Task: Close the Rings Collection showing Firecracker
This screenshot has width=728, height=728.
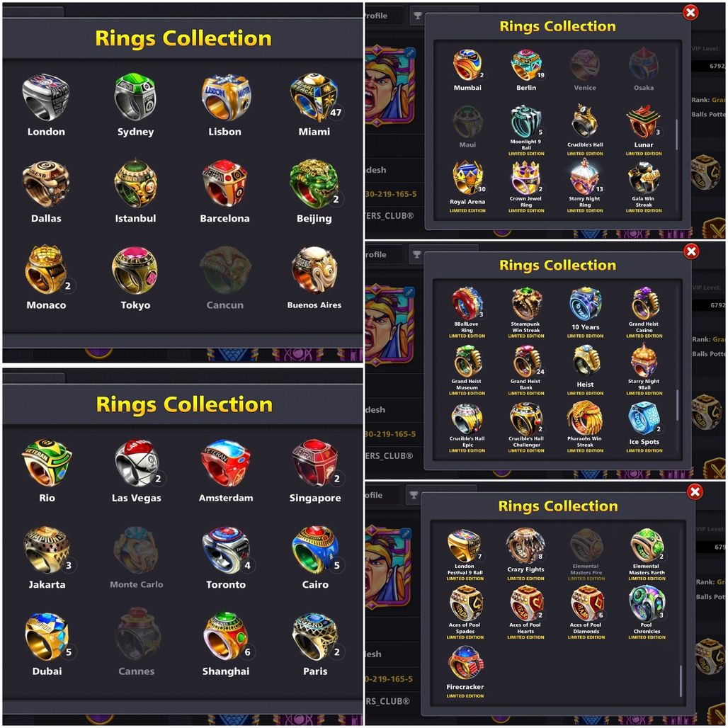Action: tap(695, 491)
